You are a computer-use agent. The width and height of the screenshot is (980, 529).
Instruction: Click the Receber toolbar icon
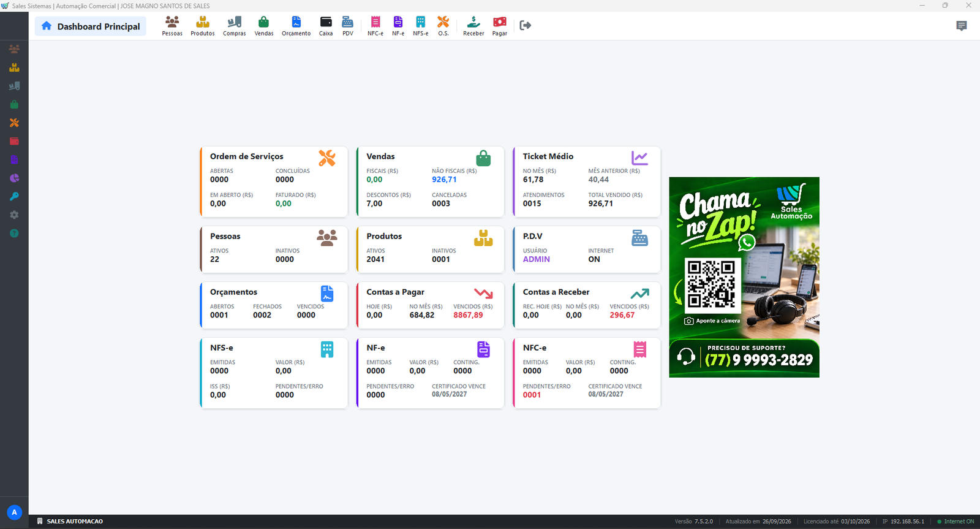coord(473,26)
